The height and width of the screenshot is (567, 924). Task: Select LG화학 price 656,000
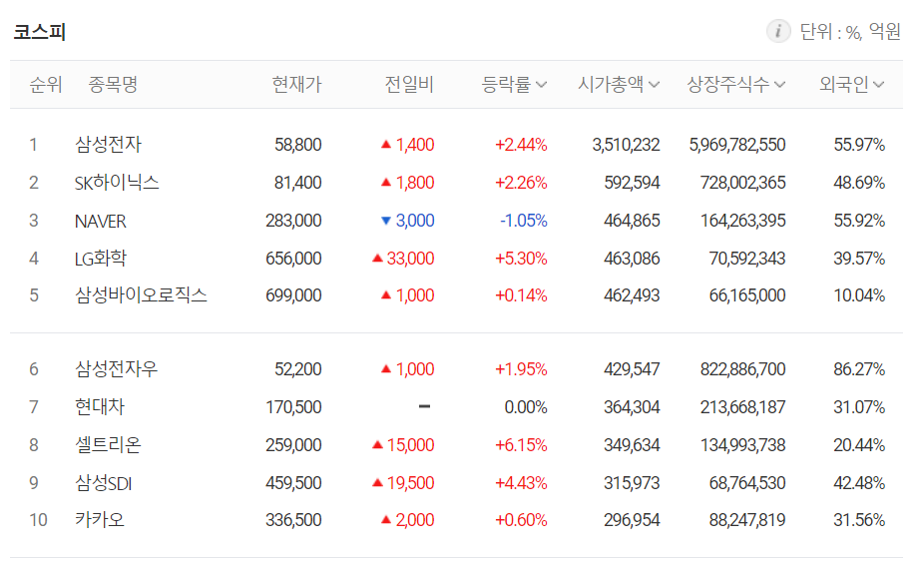[293, 259]
